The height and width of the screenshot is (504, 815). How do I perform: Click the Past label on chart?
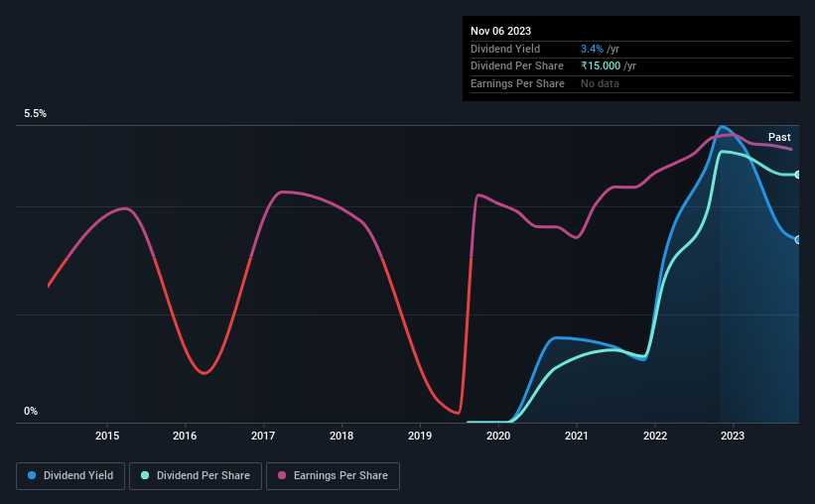pos(779,137)
